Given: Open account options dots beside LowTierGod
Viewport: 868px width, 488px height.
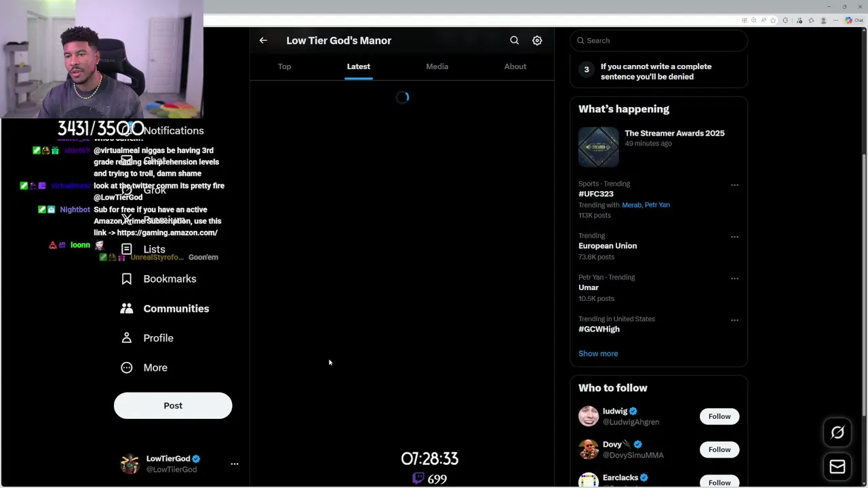Looking at the screenshot, I should [235, 464].
